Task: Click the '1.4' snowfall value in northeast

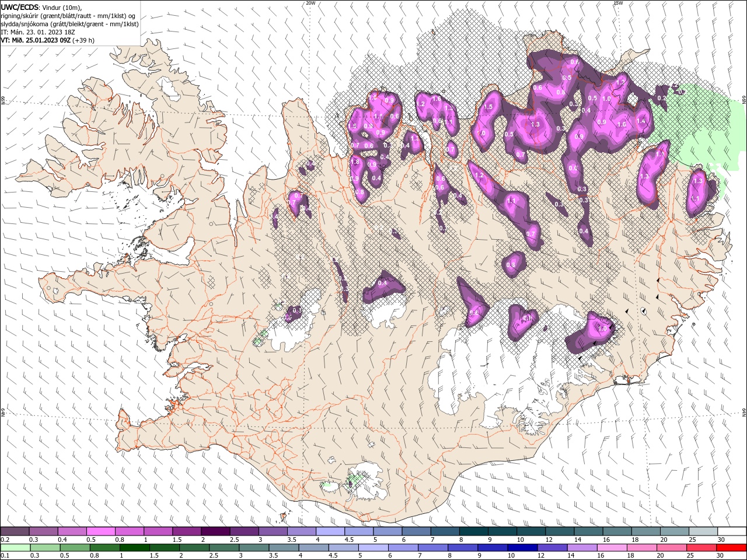Action: point(641,121)
